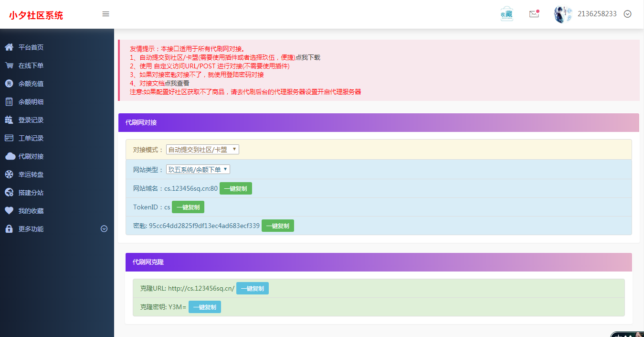
Task: Click the clone URL http://cs.123456sq.cn/
Action: tap(201, 288)
